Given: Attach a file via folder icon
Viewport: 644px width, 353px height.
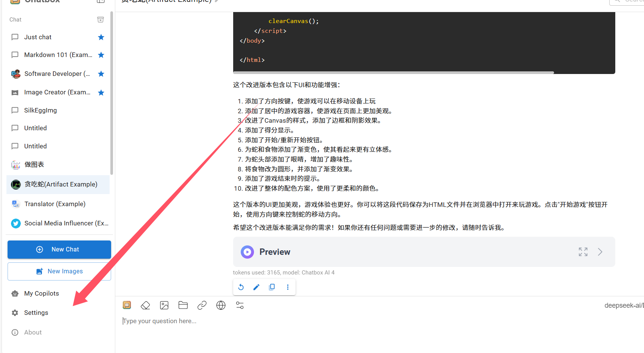Looking at the screenshot, I should 183,305.
